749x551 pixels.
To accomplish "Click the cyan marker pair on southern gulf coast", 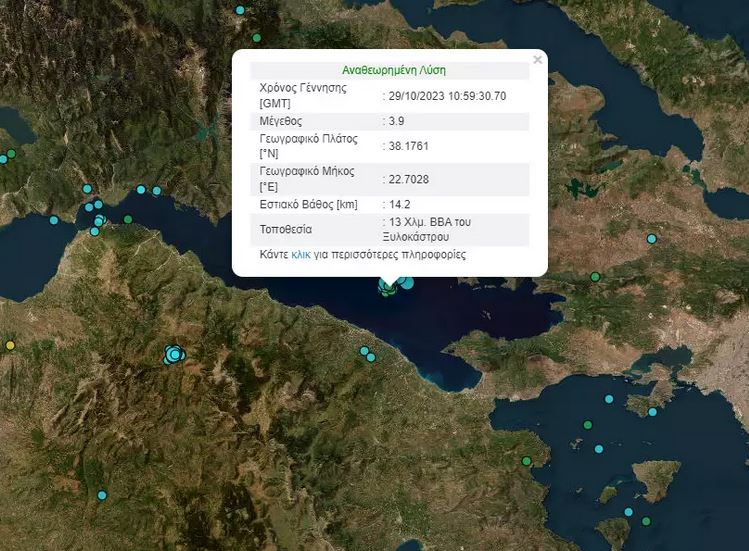I will 367,354.
